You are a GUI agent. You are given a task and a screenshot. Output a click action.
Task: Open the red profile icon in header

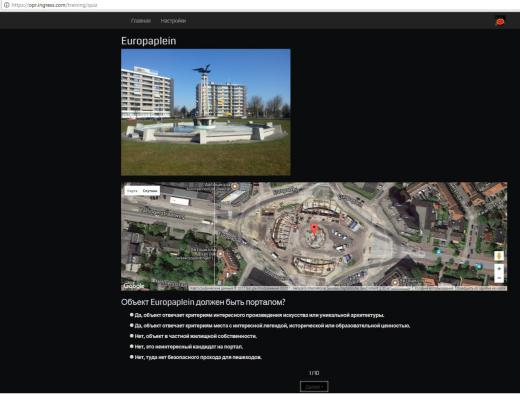pos(500,22)
